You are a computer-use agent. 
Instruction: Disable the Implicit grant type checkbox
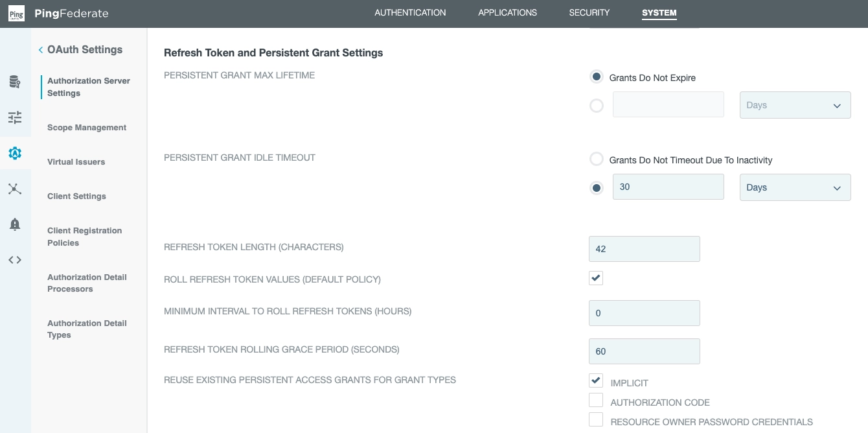[x=595, y=380]
